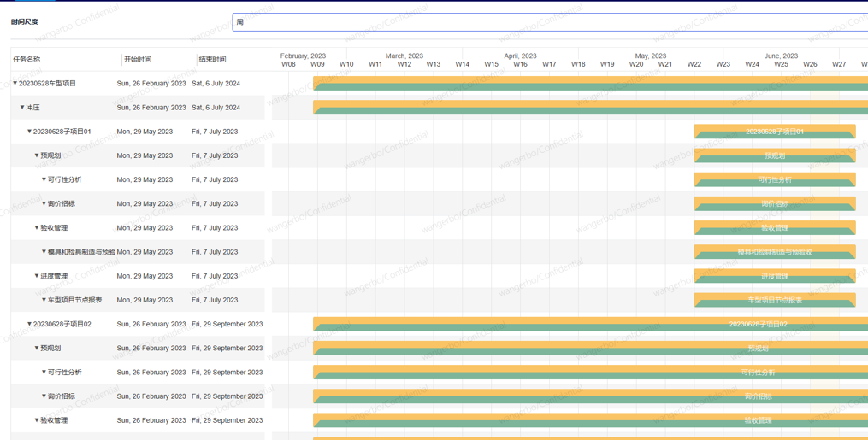This screenshot has height=440, width=868.
Task: Click Mon, 29 May 2023 in 进度管理 row
Action: [145, 276]
